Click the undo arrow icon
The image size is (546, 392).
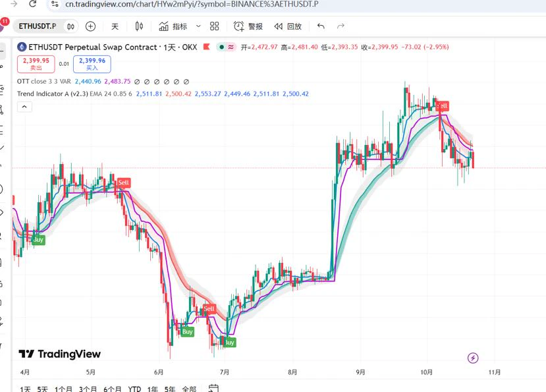click(x=321, y=26)
